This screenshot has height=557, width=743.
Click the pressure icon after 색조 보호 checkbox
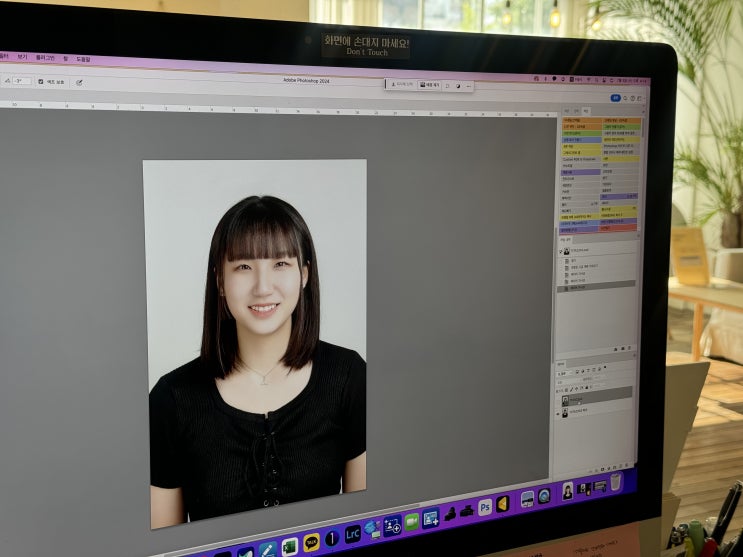click(79, 82)
